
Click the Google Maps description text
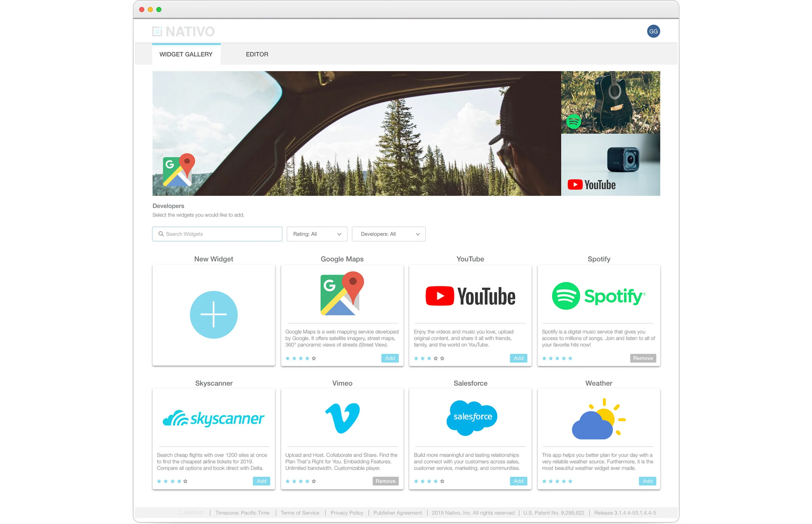coord(342,338)
